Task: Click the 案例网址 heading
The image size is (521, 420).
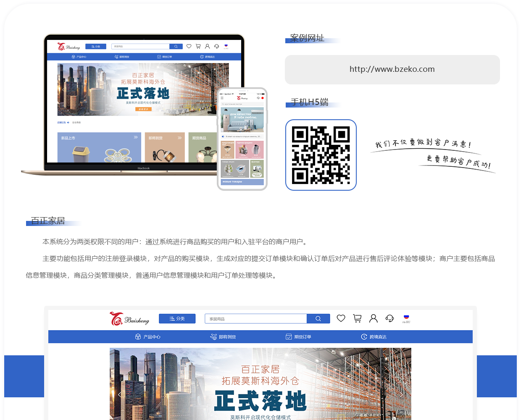Action: [x=307, y=38]
